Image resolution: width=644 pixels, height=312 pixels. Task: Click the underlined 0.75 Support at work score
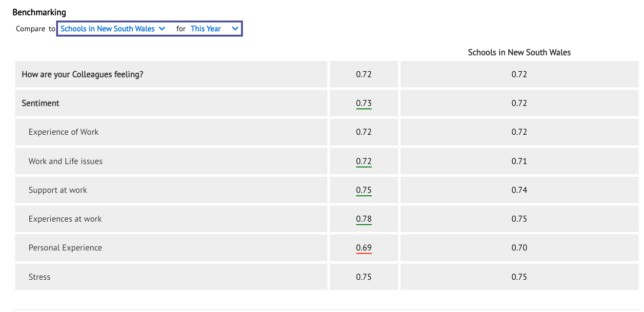coord(363,190)
